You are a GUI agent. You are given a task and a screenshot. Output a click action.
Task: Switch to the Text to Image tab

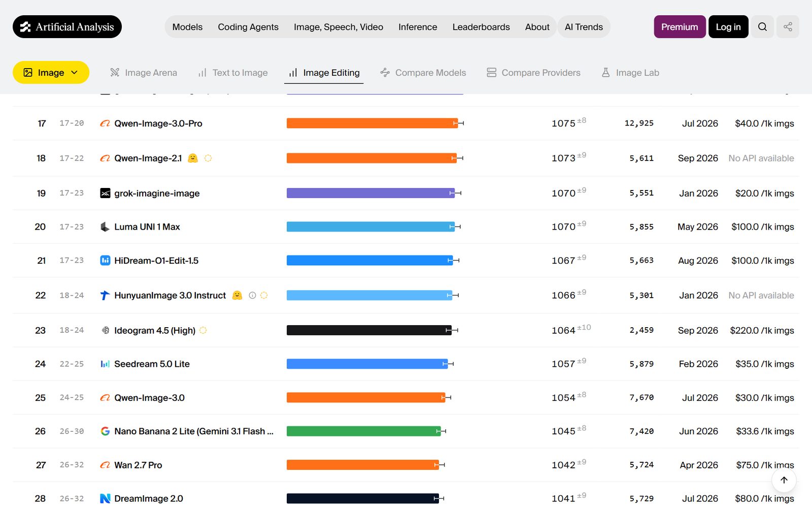tap(233, 73)
